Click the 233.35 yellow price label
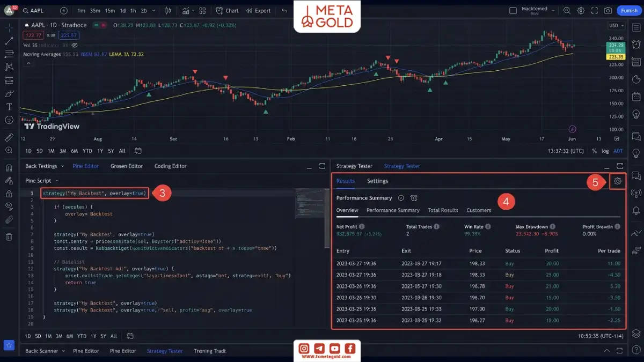This screenshot has height=362, width=644. tap(615, 57)
